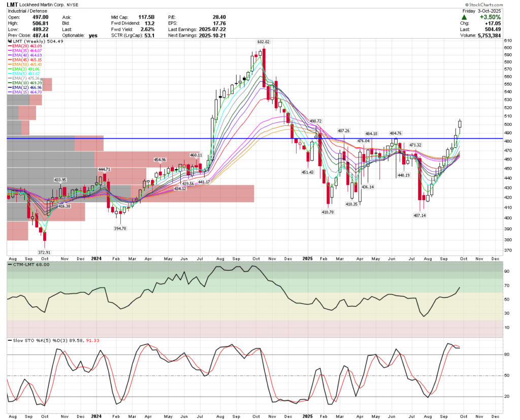Viewport: 520px width, 420px height.
Task: Select the orange EMA(50) legend line marker
Action: tap(9, 63)
